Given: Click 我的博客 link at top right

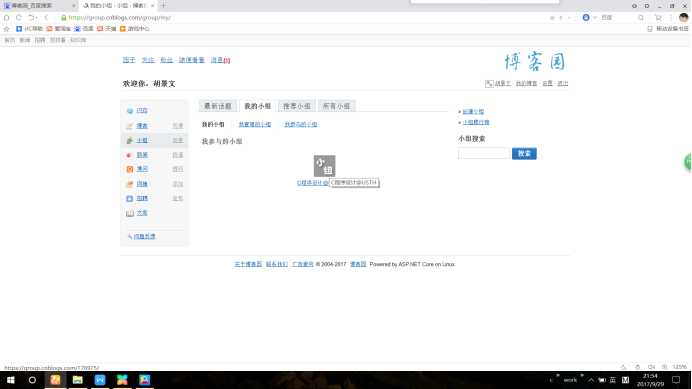Looking at the screenshot, I should [526, 83].
